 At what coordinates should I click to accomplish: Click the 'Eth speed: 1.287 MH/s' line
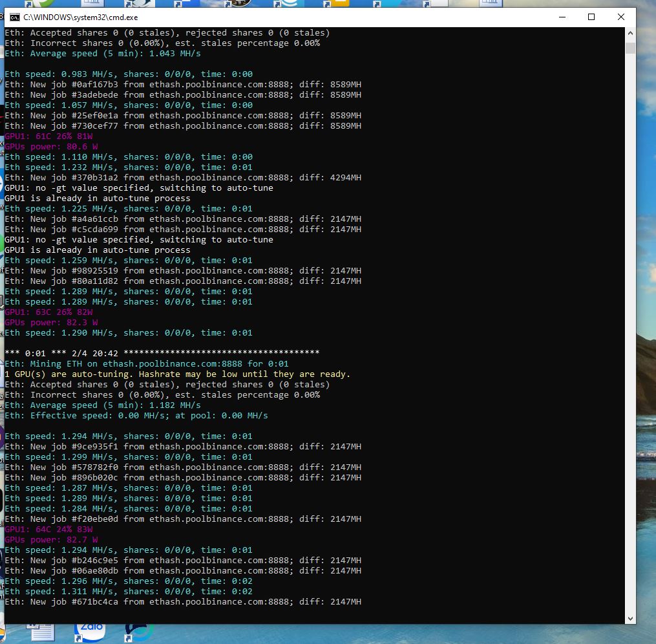pyautogui.click(x=129, y=488)
